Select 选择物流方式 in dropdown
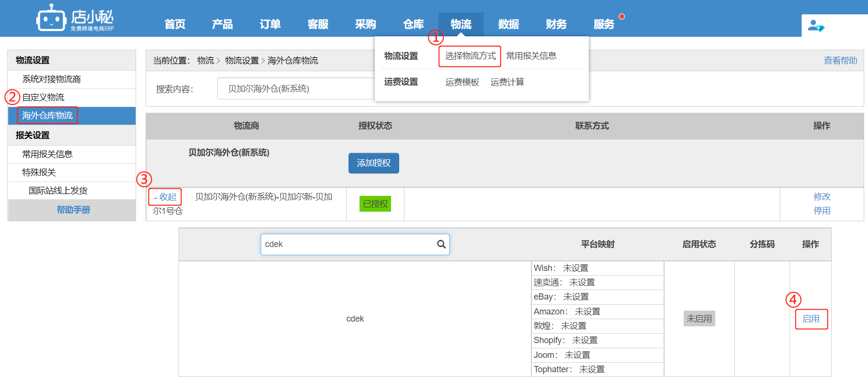The height and width of the screenshot is (377, 868). 470,56
